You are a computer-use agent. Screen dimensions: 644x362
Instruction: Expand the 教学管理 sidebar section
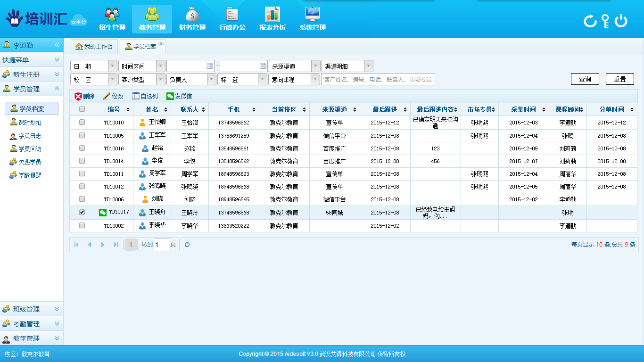[32, 338]
